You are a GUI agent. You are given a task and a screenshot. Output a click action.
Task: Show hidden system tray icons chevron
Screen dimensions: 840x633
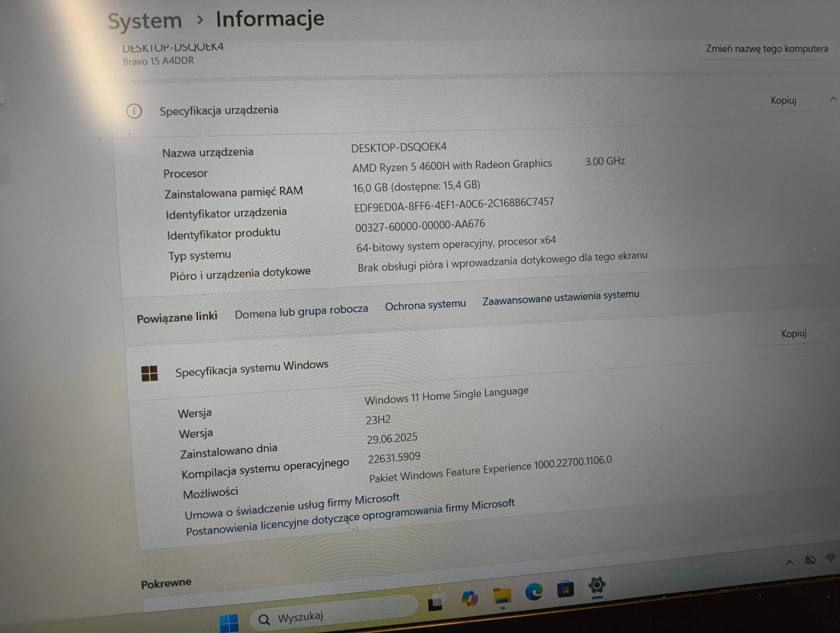click(x=790, y=562)
